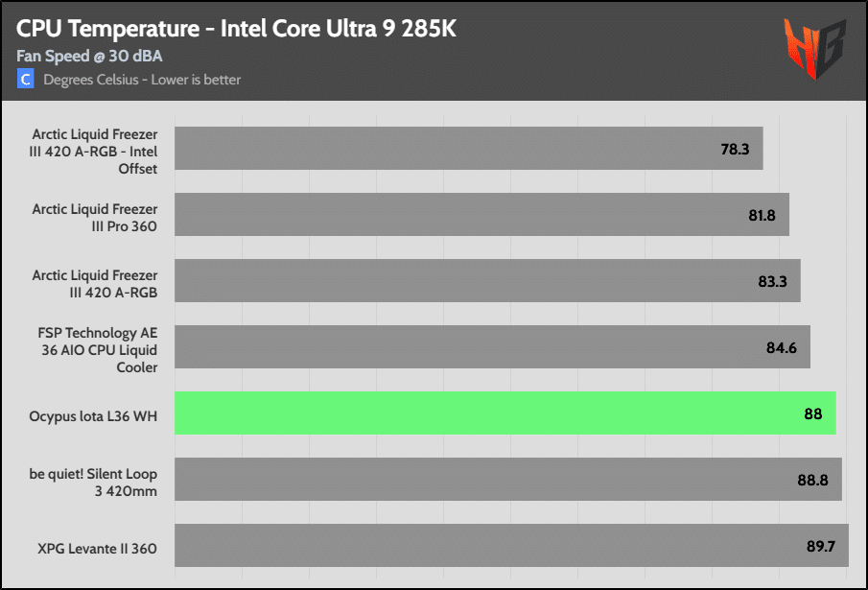
Task: Click the Arctic Intel Offset cooler label
Action: click(x=94, y=152)
